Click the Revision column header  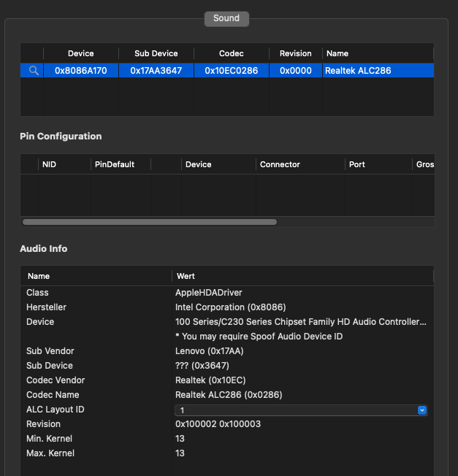295,53
